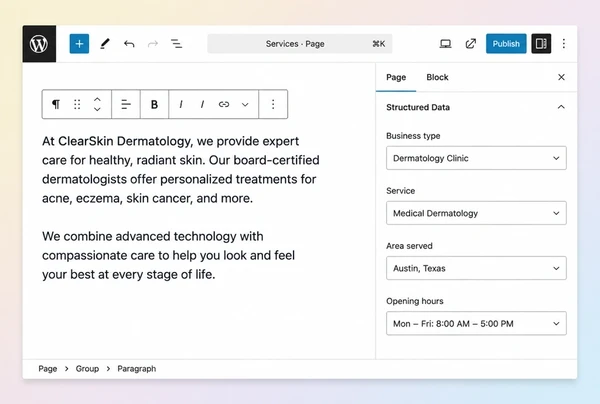Open Business type dropdown Dermatology Clinic
Screen dimensions: 600x404
[476, 158]
